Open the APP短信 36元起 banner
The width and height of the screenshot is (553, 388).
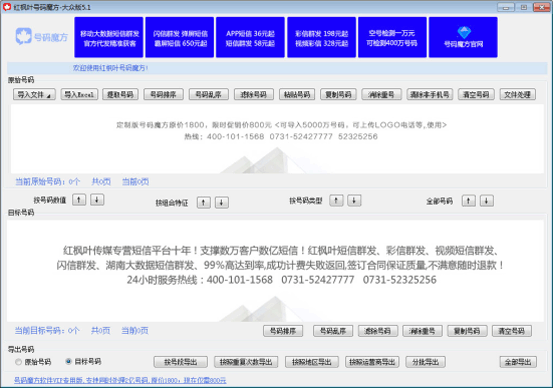[x=250, y=37]
